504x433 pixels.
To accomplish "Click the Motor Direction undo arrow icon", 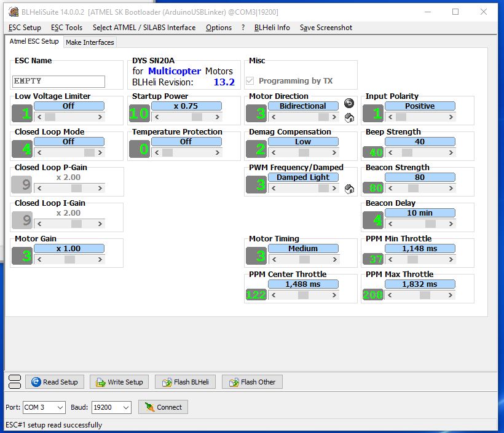I will (349, 103).
